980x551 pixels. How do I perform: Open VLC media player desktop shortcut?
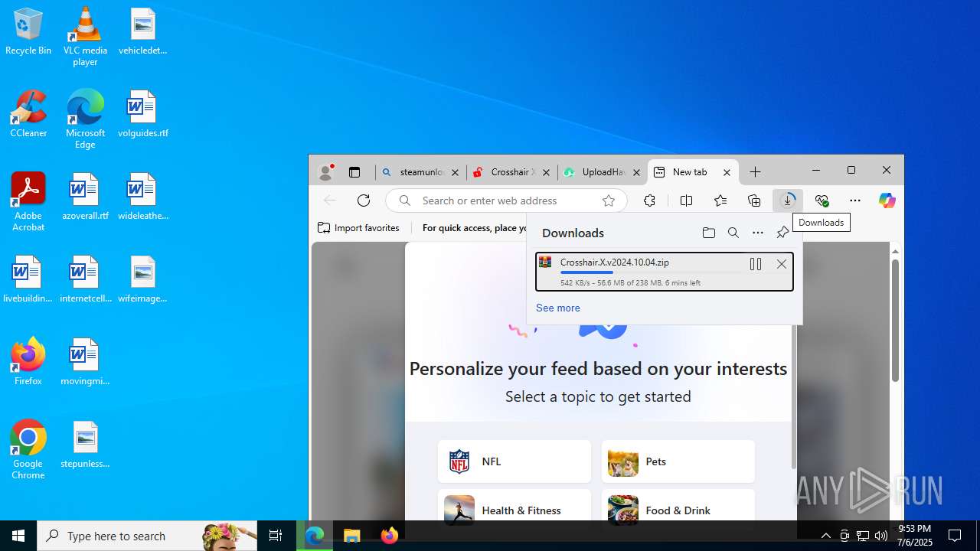pyautogui.click(x=85, y=37)
